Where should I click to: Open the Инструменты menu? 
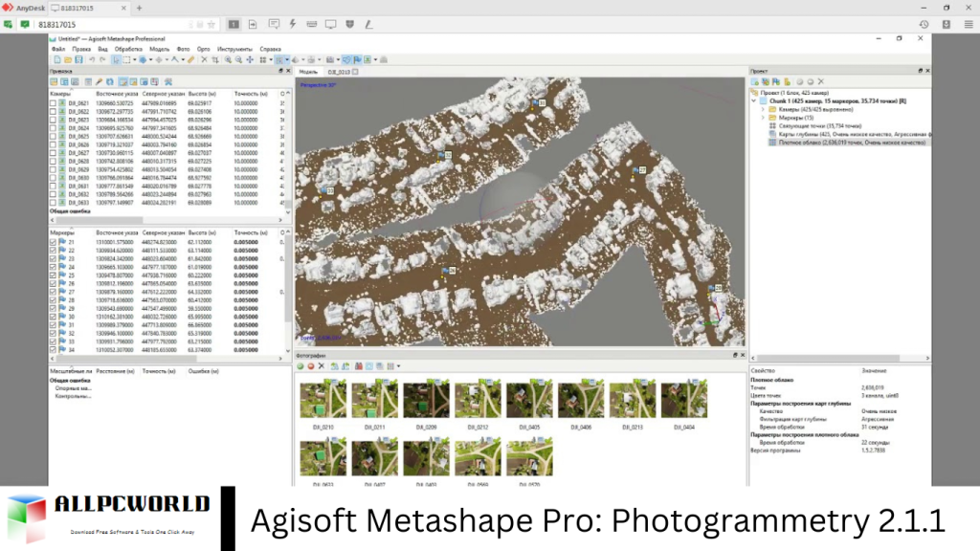tap(234, 49)
